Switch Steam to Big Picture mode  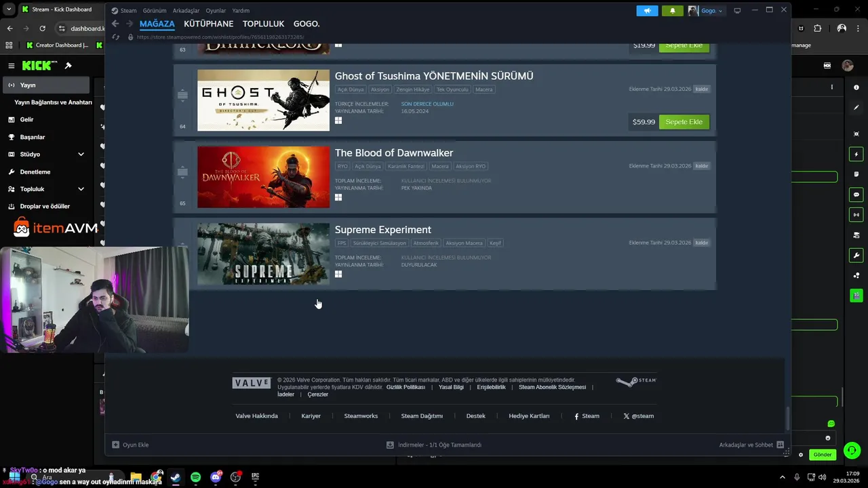point(737,11)
